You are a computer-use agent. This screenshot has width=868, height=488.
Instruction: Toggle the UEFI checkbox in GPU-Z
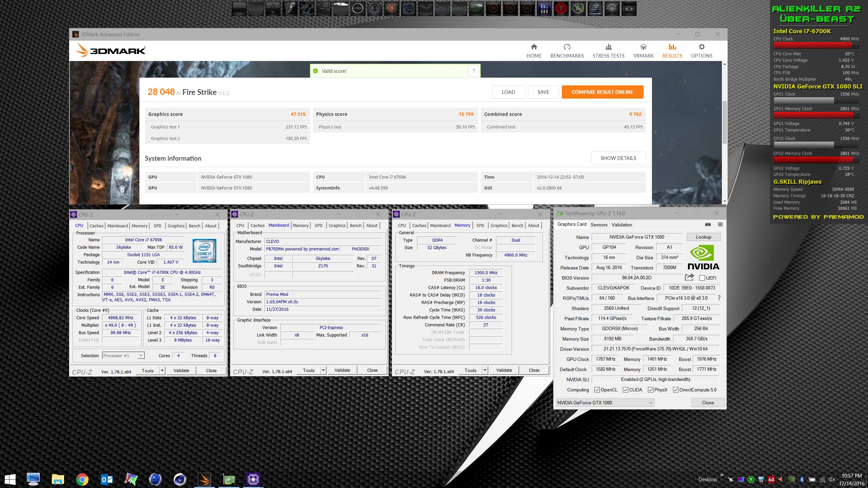coord(702,278)
